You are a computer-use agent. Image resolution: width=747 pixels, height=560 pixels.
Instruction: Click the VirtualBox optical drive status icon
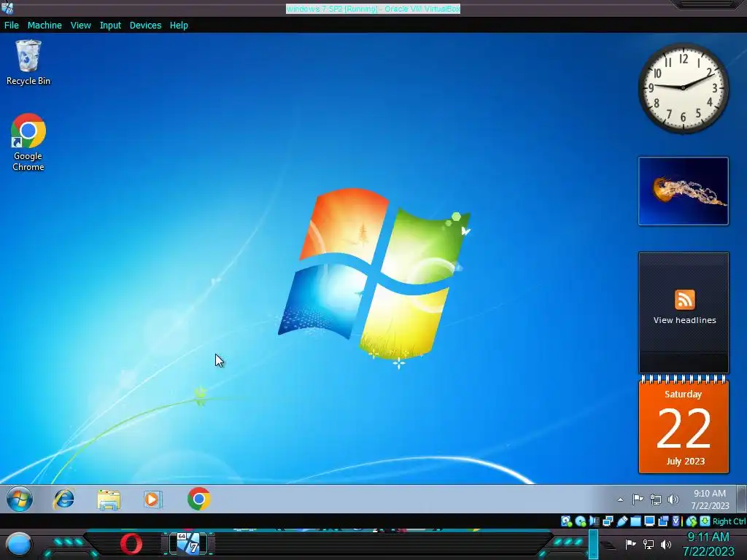pyautogui.click(x=580, y=521)
